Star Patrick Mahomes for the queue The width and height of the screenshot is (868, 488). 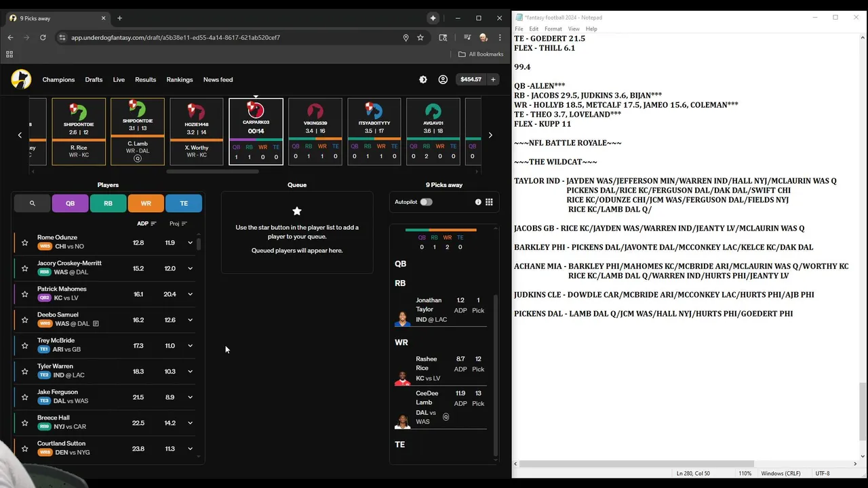[x=25, y=294]
